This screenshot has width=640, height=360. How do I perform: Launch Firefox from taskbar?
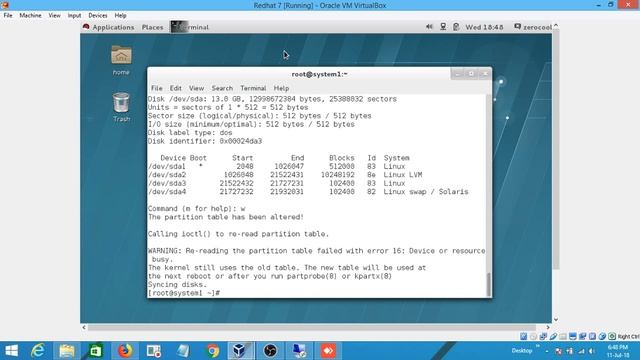[x=125, y=351]
